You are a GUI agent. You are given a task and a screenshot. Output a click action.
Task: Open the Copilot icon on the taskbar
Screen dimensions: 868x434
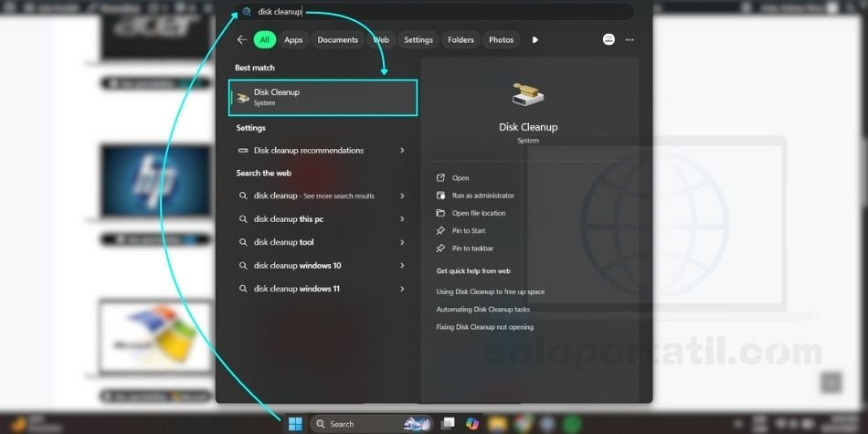tap(472, 423)
